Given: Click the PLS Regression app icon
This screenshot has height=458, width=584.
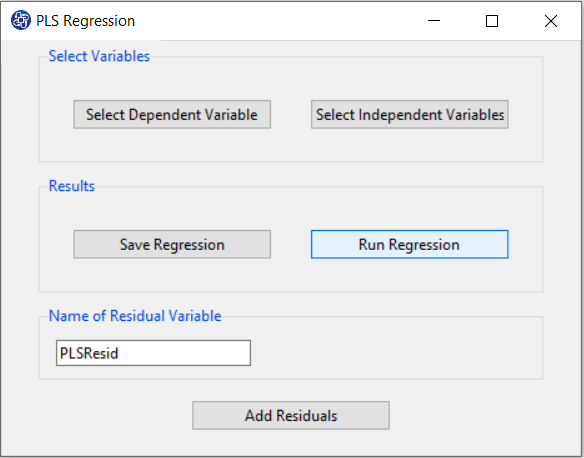Looking at the screenshot, I should click(20, 20).
